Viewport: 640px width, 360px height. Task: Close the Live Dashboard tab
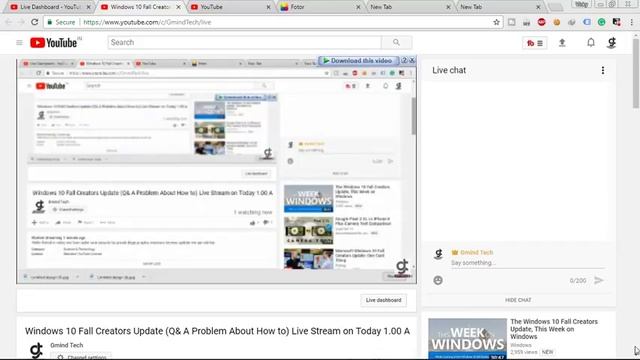click(x=89, y=7)
